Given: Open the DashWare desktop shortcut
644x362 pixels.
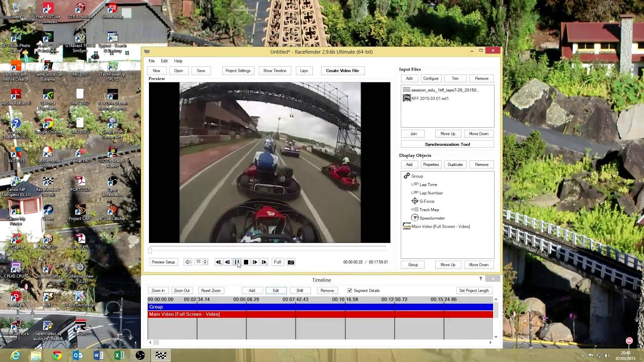Looking at the screenshot, I should [16, 300].
